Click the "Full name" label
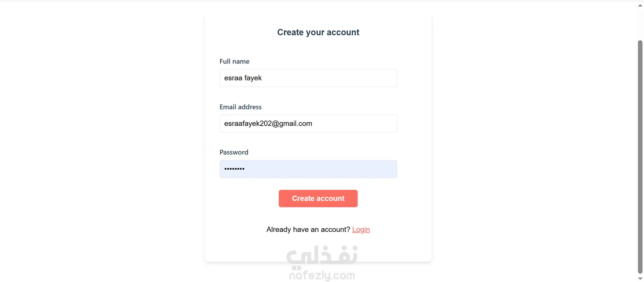644x282 pixels. [x=234, y=61]
